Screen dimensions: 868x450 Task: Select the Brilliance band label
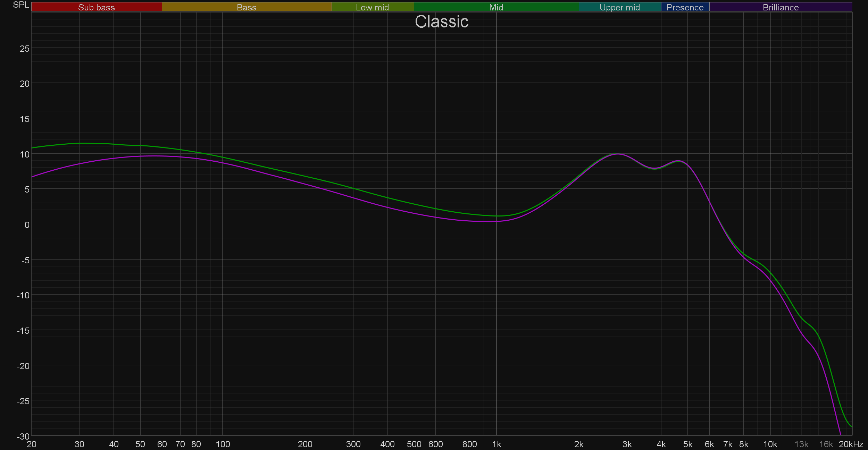coord(781,7)
